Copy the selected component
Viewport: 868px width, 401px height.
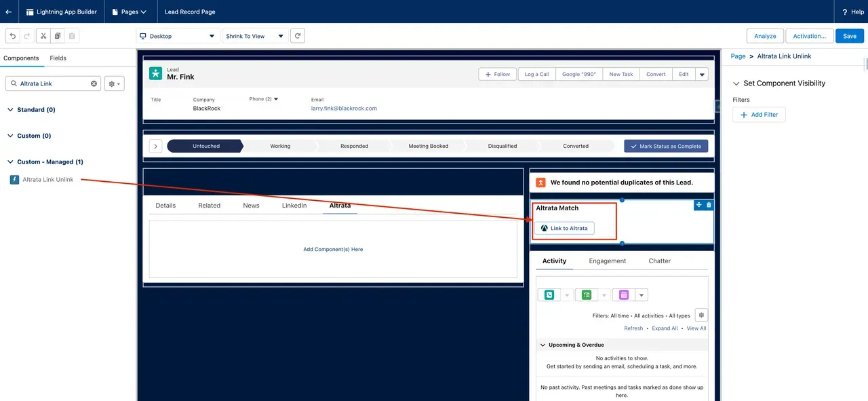point(58,36)
